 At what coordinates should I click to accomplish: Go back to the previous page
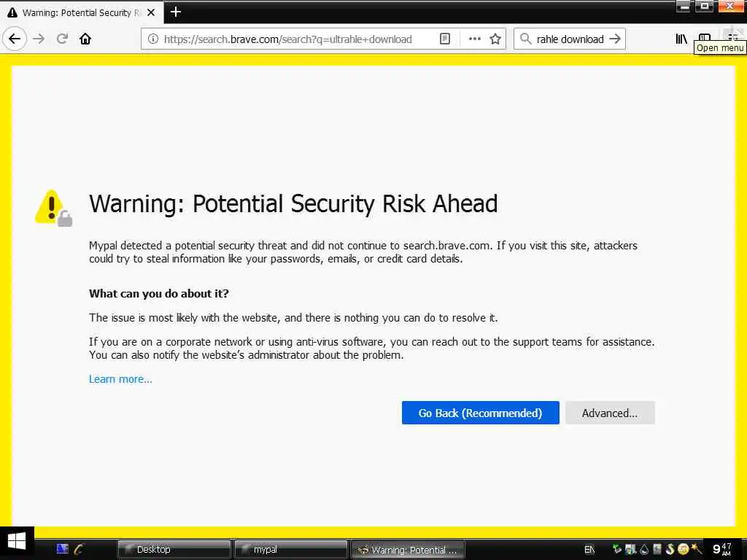15,39
